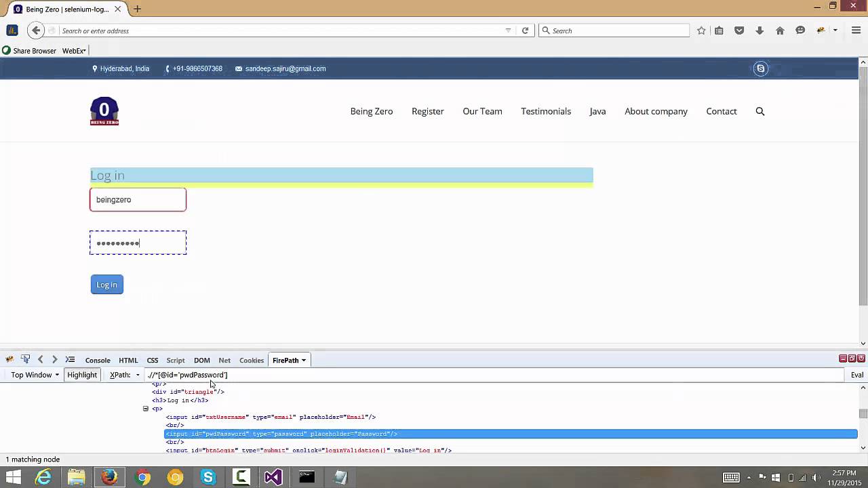Click the Being Zero logo
868x488 pixels.
104,111
